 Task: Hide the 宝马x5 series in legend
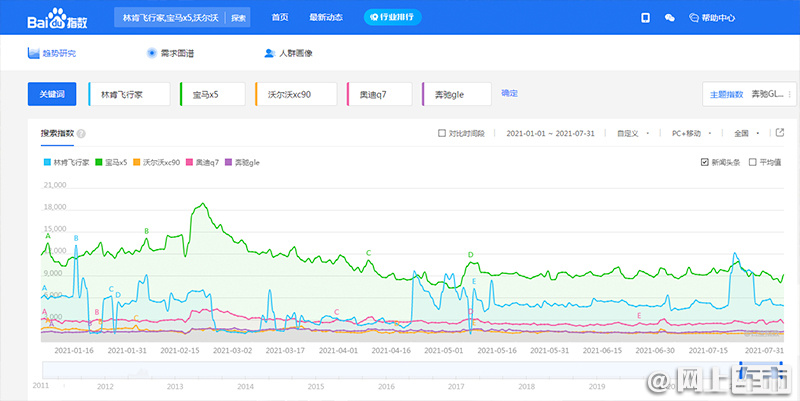click(111, 162)
